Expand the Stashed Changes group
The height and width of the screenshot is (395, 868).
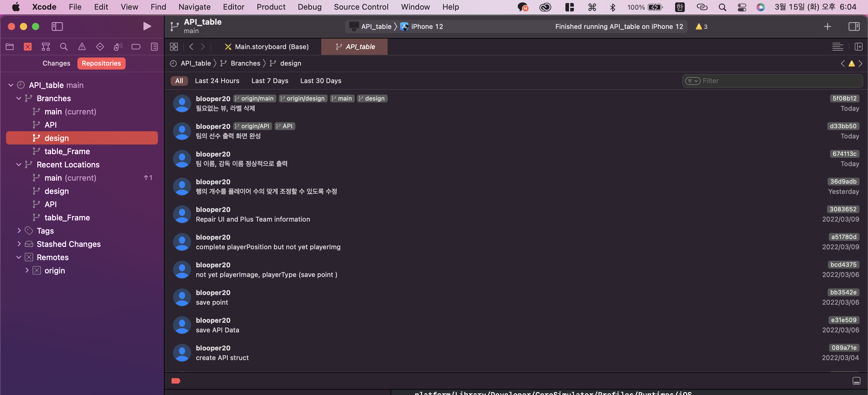[19, 244]
